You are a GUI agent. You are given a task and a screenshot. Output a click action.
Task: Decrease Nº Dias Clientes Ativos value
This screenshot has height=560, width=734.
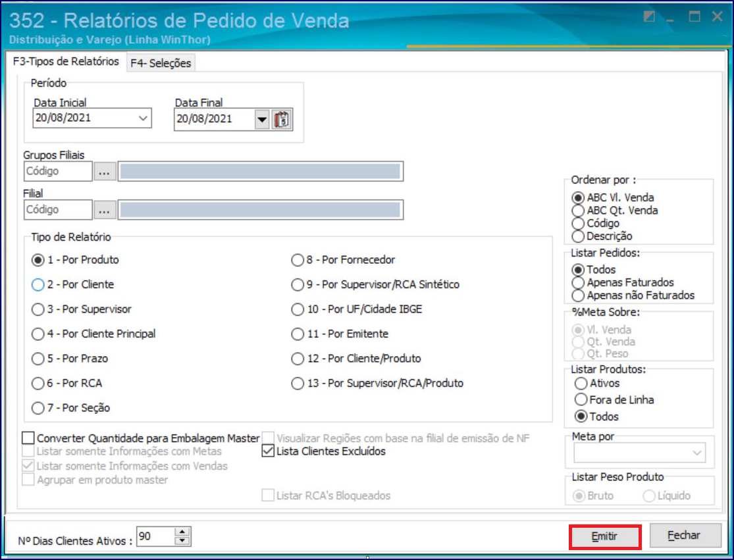point(182,542)
